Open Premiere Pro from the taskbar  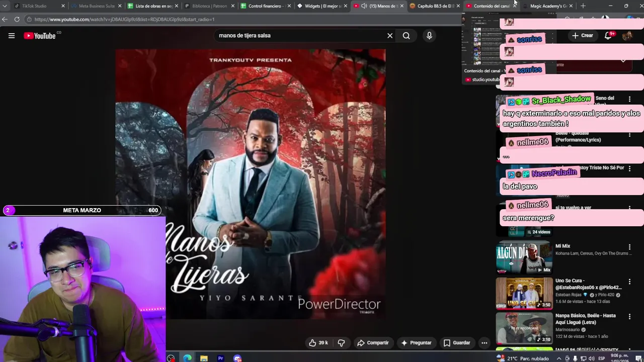tap(220, 358)
